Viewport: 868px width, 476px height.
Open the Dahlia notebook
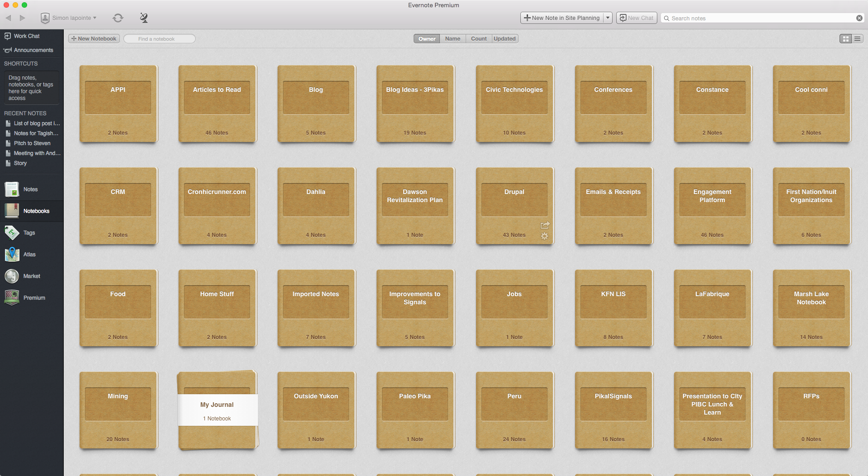pyautogui.click(x=316, y=206)
